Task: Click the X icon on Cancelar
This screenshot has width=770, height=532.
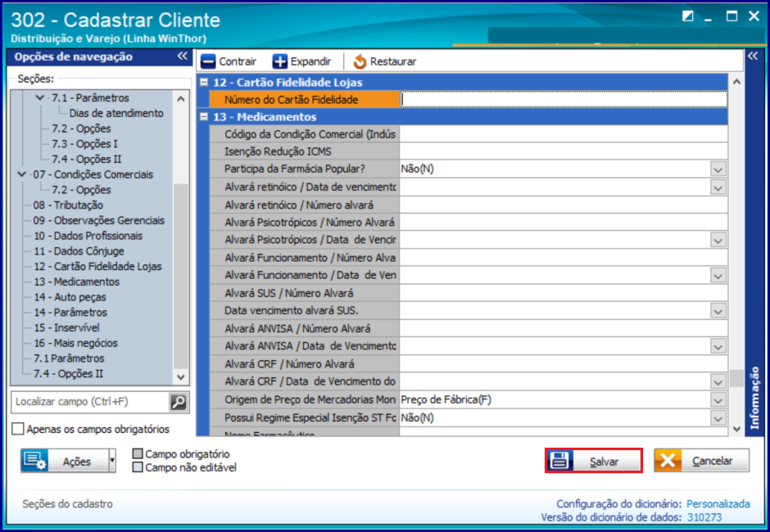Action: click(x=668, y=461)
